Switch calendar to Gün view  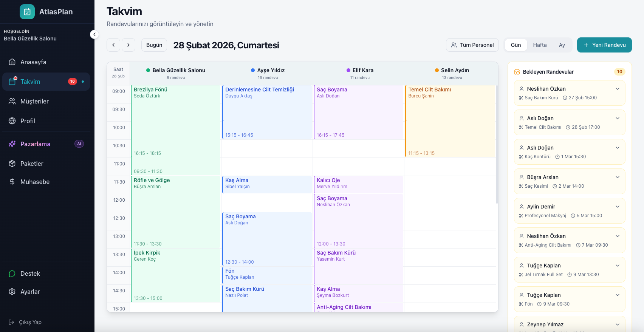516,45
